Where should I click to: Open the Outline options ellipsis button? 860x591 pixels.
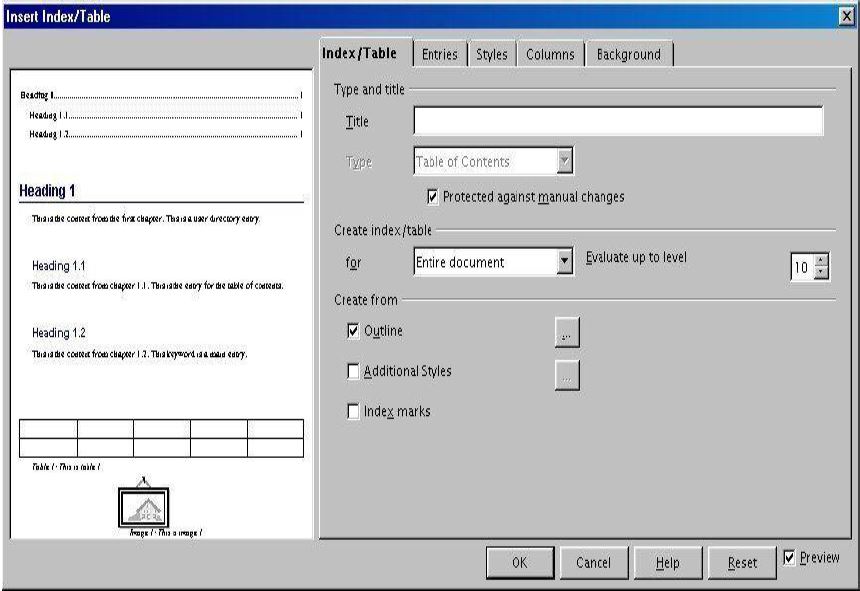(567, 332)
